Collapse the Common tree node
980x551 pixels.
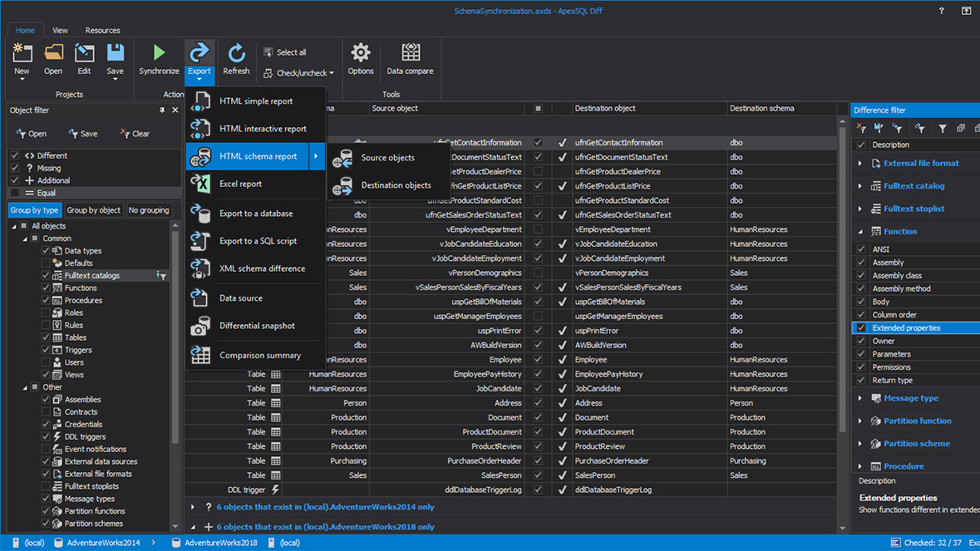27,238
